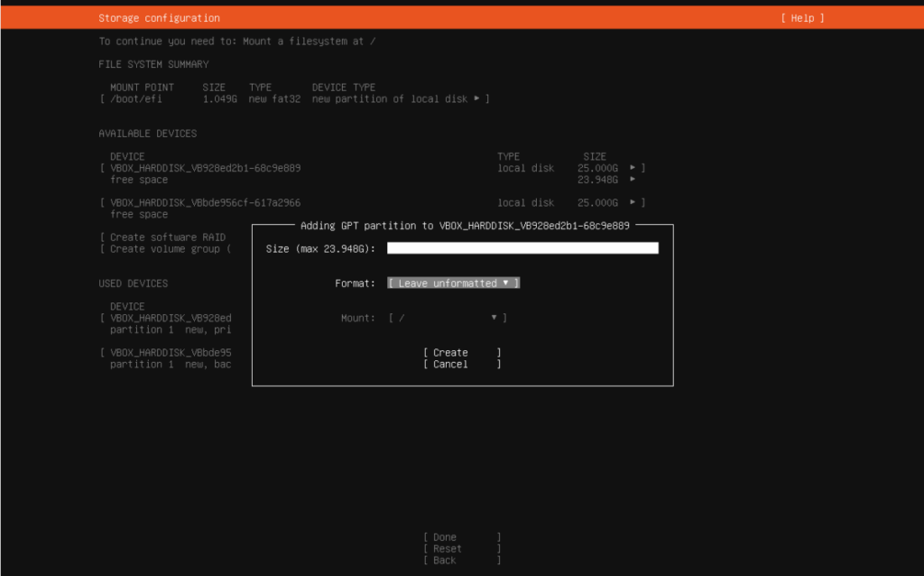
Task: Cancel the Adding GPT partition dialog
Action: 462,365
